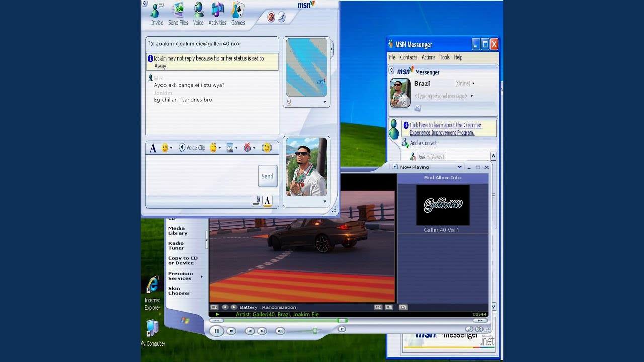
Task: Collapse the display picture side panel arrow
Action: point(332,49)
